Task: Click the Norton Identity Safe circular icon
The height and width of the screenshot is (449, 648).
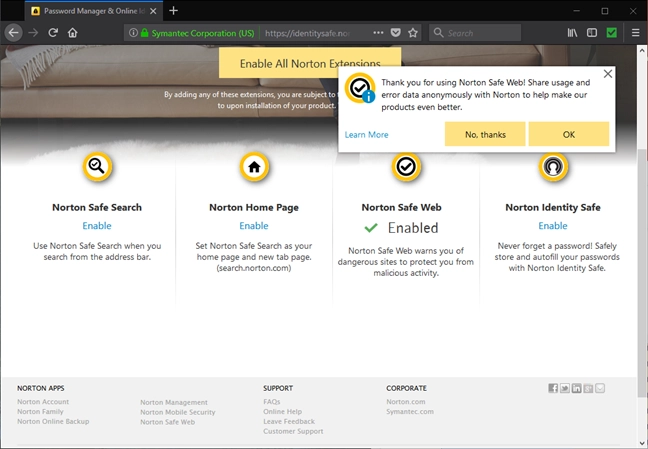Action: point(553,167)
